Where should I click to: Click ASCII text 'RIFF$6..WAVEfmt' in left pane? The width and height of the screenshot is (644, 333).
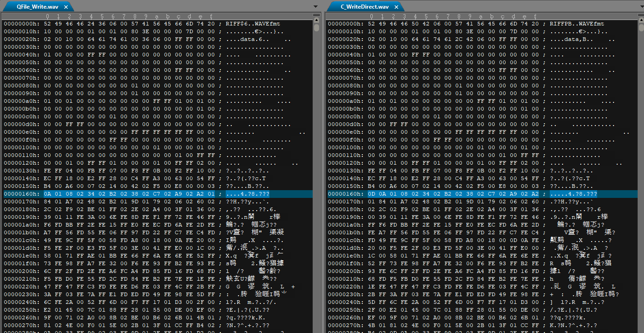pos(253,24)
